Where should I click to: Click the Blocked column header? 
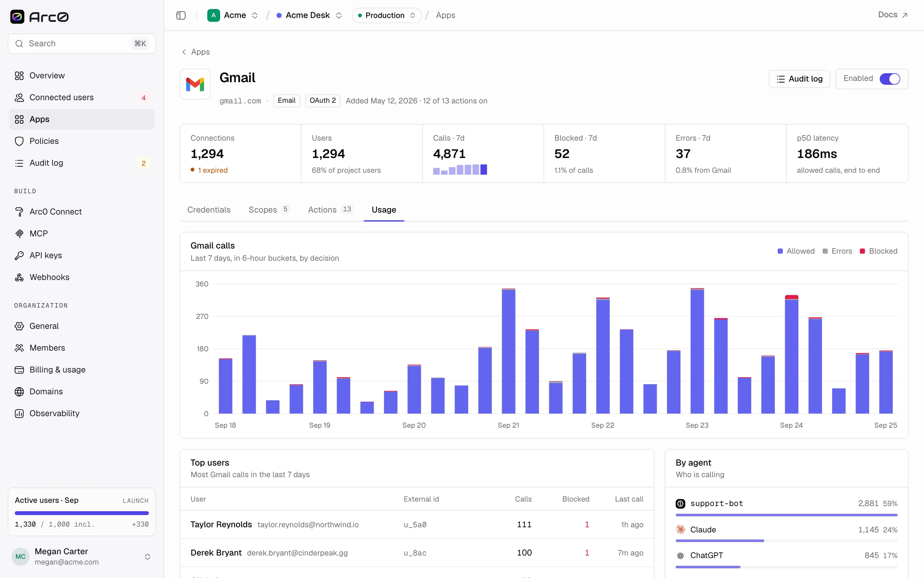(576, 499)
